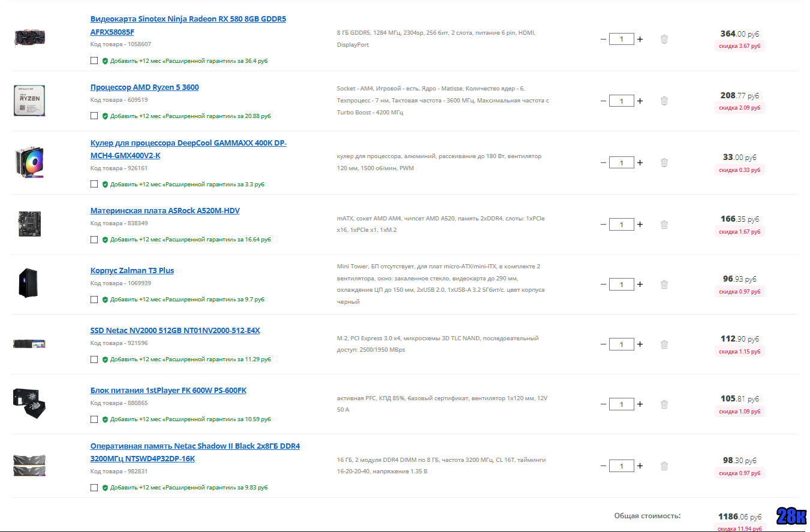810x532 pixels.
Task: Tick warranty checkbox for Zalman T3 Plus
Action: pos(94,299)
